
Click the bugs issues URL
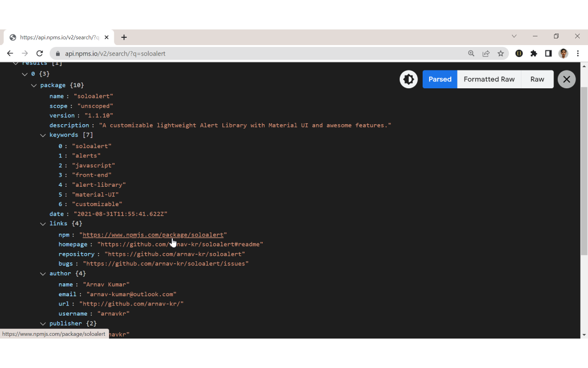point(166,264)
